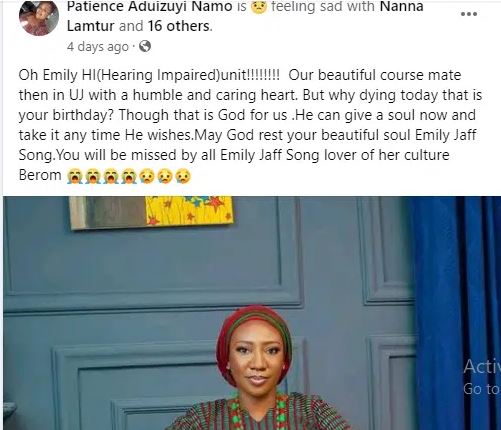
Task: Click the post text mentioning Emily Jaff Song
Action: click(x=251, y=125)
